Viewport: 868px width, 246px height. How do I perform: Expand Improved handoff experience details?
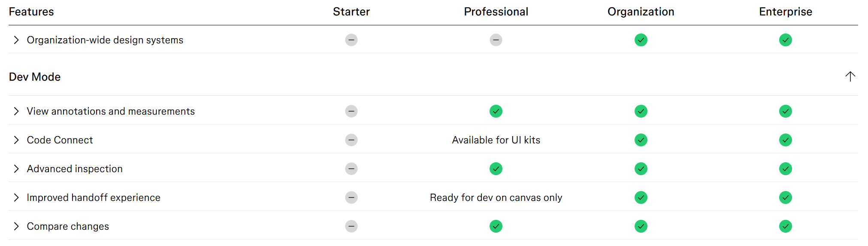pyautogui.click(x=16, y=197)
